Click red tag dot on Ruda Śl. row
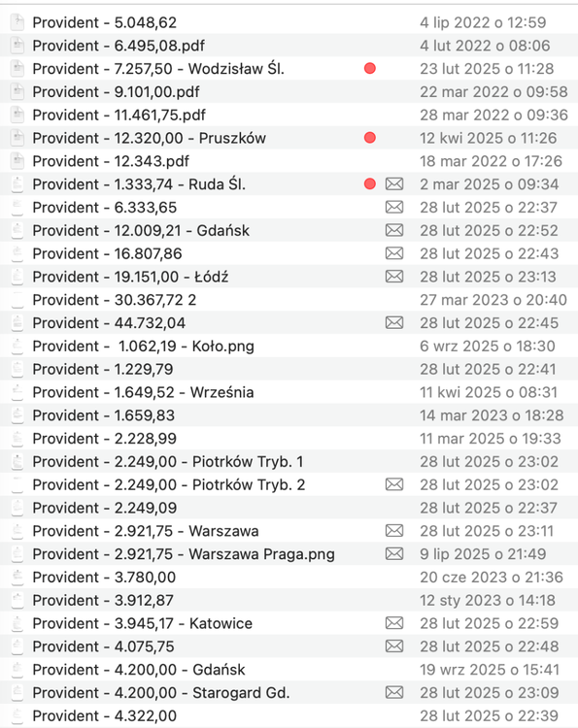This screenshot has height=728, width=578. tap(370, 184)
